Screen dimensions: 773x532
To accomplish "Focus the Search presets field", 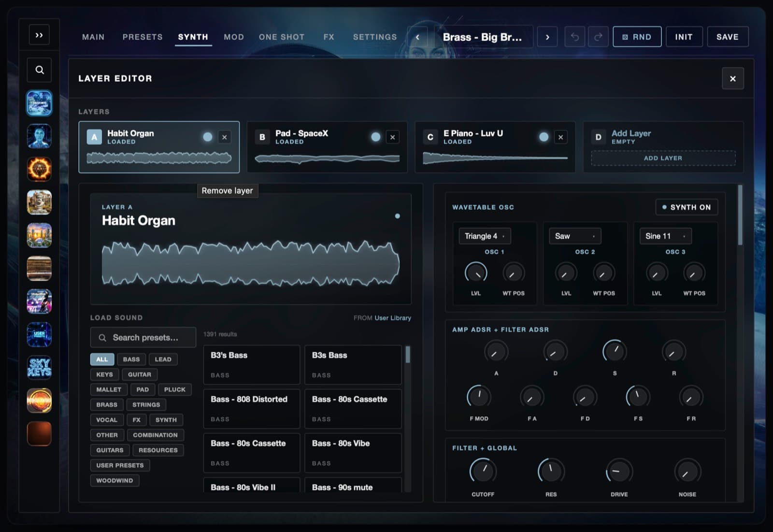I will (143, 338).
